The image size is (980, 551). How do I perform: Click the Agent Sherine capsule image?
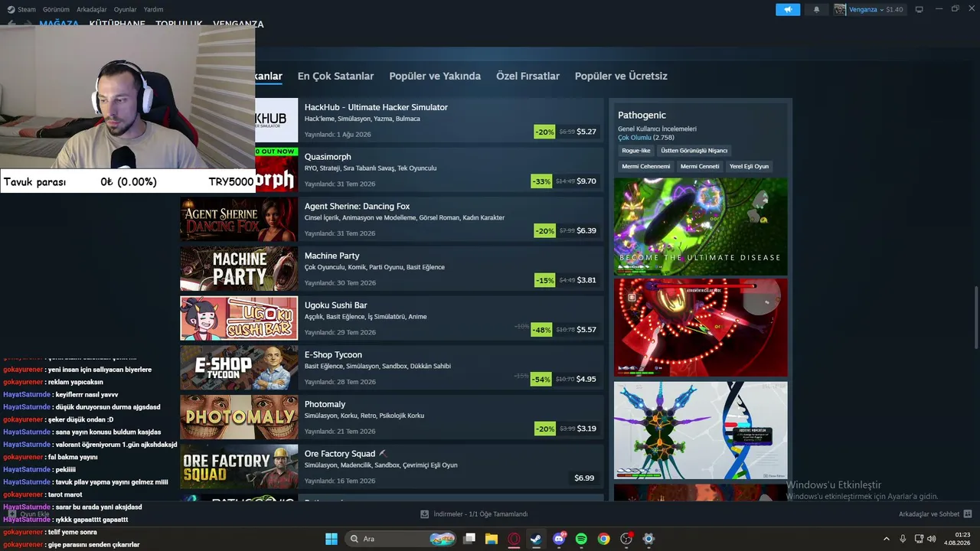pyautogui.click(x=239, y=219)
